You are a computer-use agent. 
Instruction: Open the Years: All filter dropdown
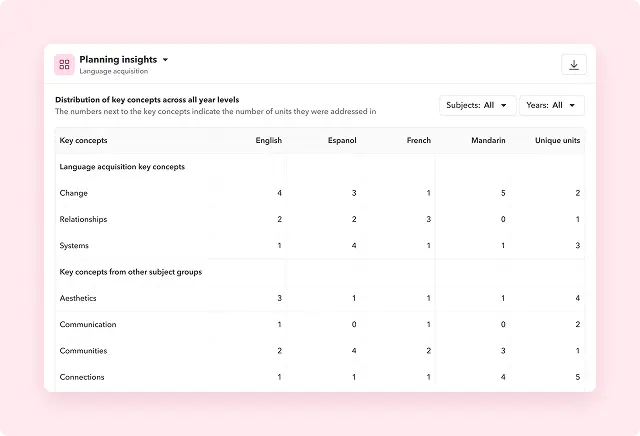551,105
